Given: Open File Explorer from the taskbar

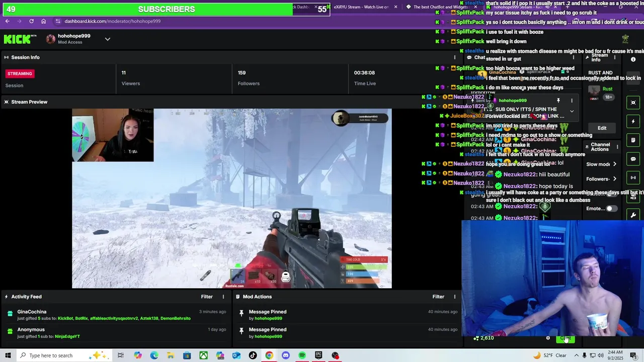Looking at the screenshot, I should pos(171,355).
